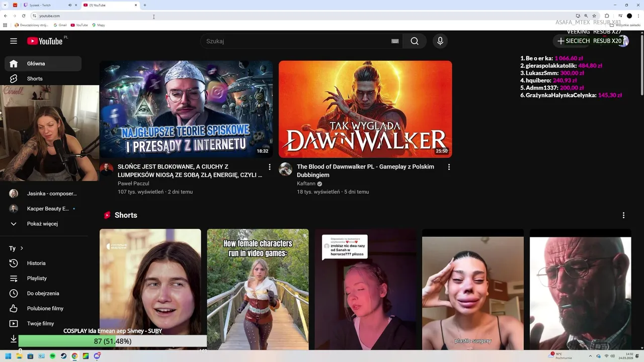Screen dimensions: 644x362
Task: Open Chrome three-dot menu
Action: pos(638,16)
